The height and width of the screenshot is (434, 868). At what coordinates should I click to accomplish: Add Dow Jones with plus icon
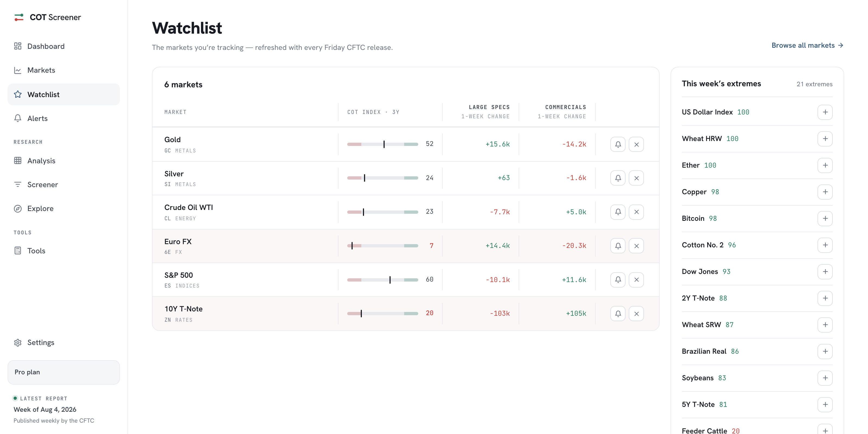point(825,272)
